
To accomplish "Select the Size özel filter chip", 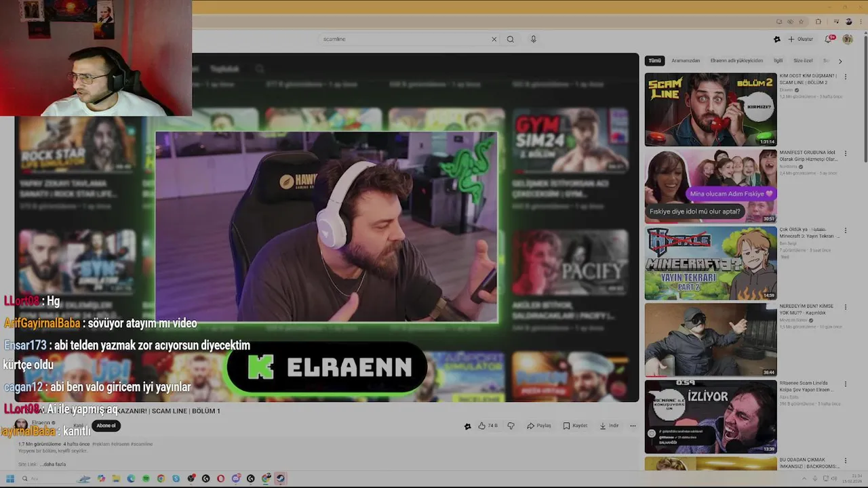I will [x=803, y=60].
